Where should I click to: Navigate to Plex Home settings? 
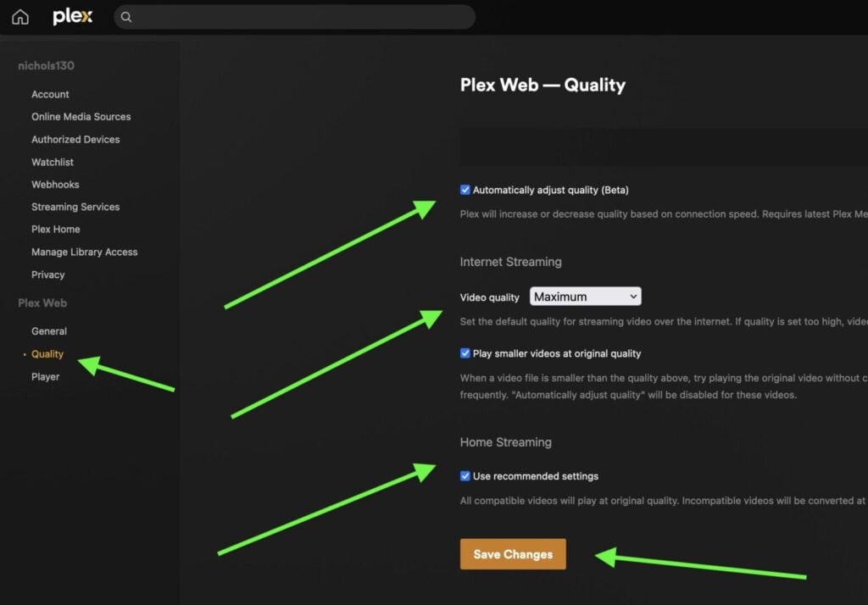tap(56, 230)
